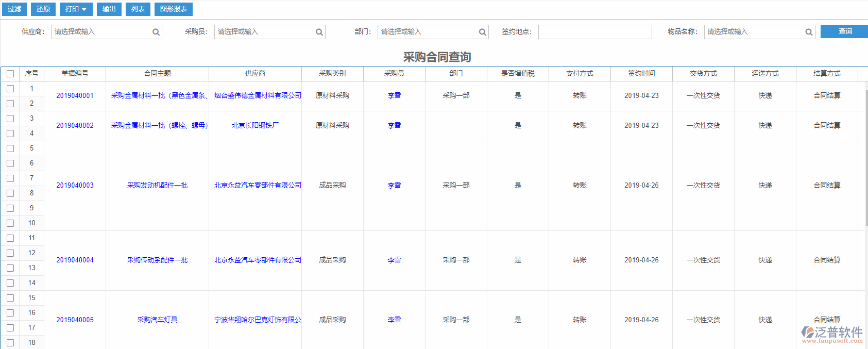Open contract number 2019040003
868x349 pixels.
pos(75,186)
